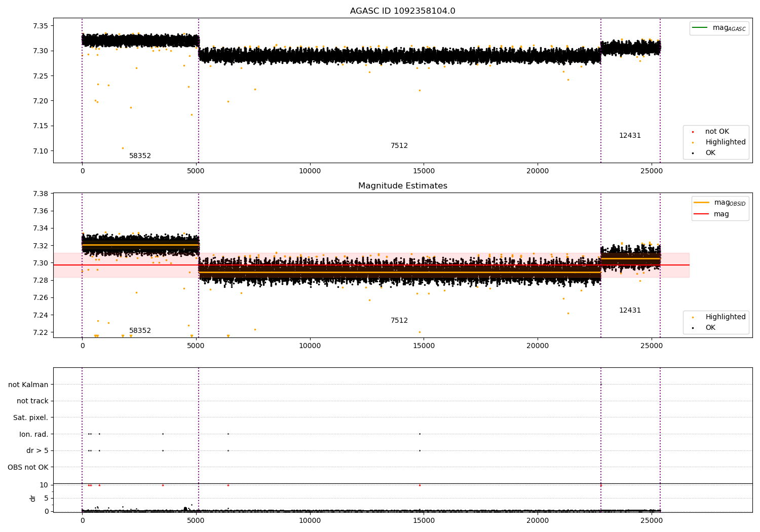Click x-tick 20000 under the AGASC ID plot
This screenshot has width=760, height=532.
click(x=537, y=171)
